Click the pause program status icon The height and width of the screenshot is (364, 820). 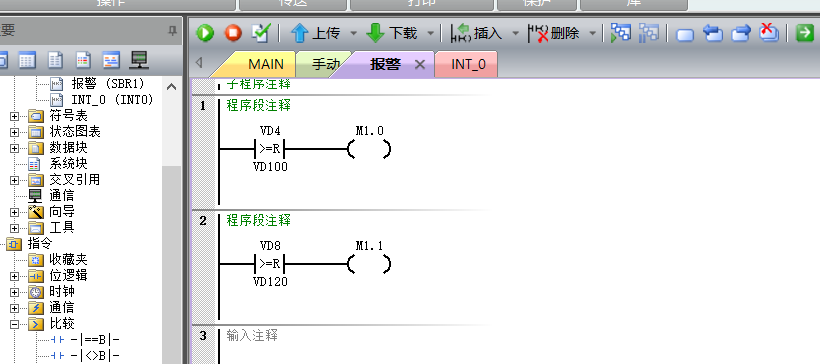648,33
